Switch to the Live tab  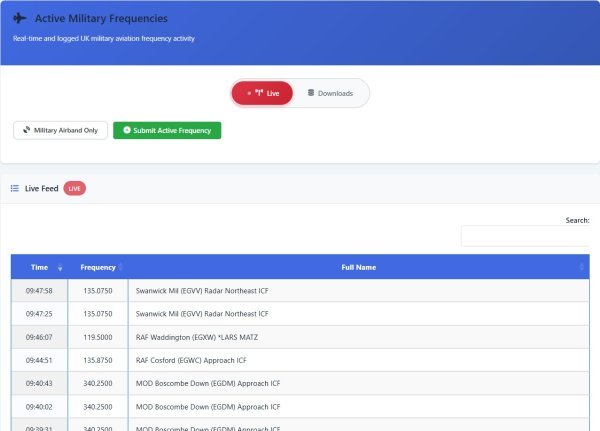(x=262, y=93)
